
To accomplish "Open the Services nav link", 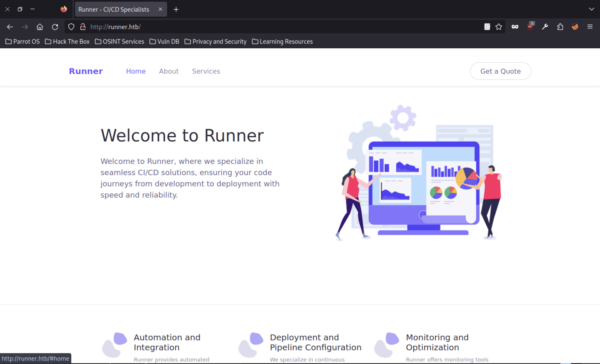I will pyautogui.click(x=206, y=71).
